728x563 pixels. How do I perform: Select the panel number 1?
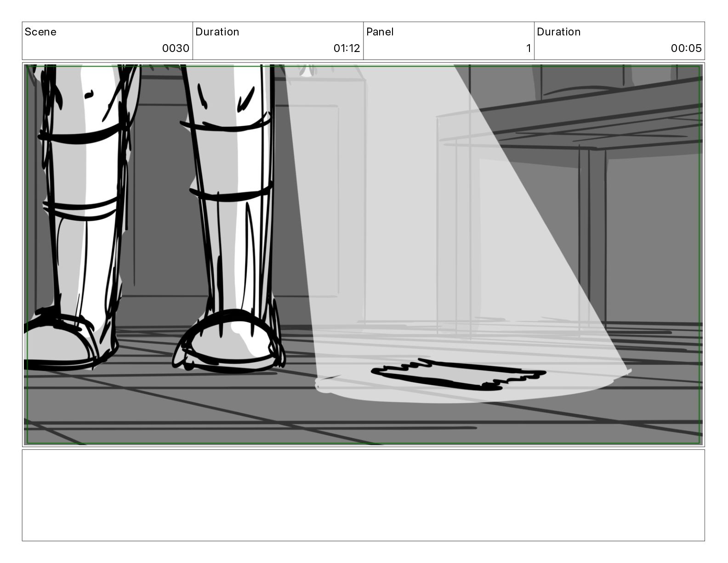pos(529,48)
